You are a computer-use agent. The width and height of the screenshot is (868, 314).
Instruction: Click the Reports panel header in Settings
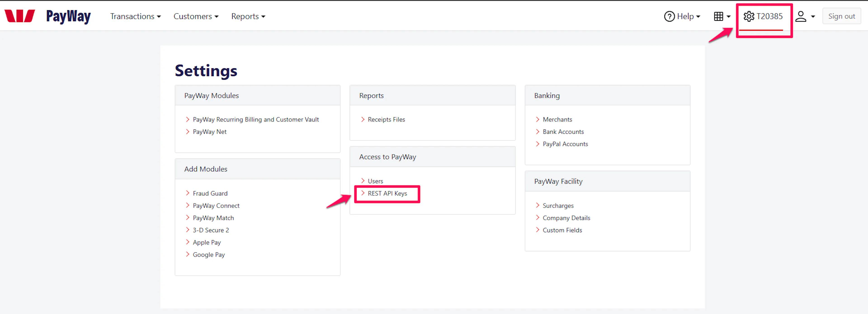click(x=432, y=95)
